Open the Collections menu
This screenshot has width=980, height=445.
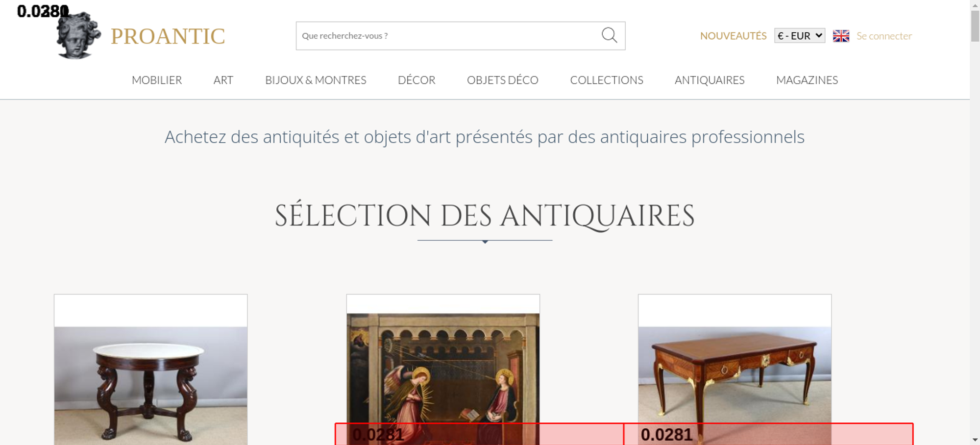click(x=606, y=80)
